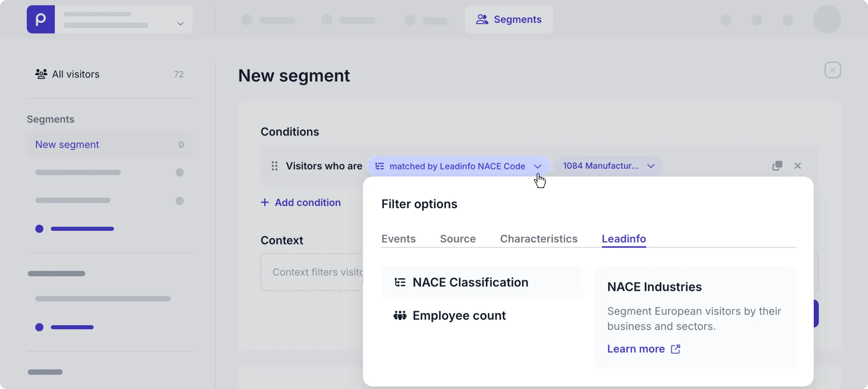This screenshot has width=868, height=389.
Task: Open the New segment sidebar item
Action: tap(109, 145)
